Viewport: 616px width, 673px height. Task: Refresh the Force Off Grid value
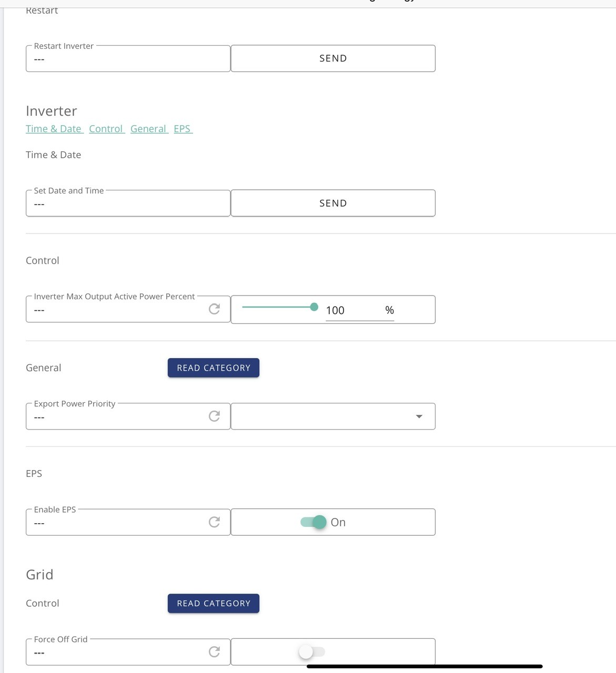click(214, 652)
